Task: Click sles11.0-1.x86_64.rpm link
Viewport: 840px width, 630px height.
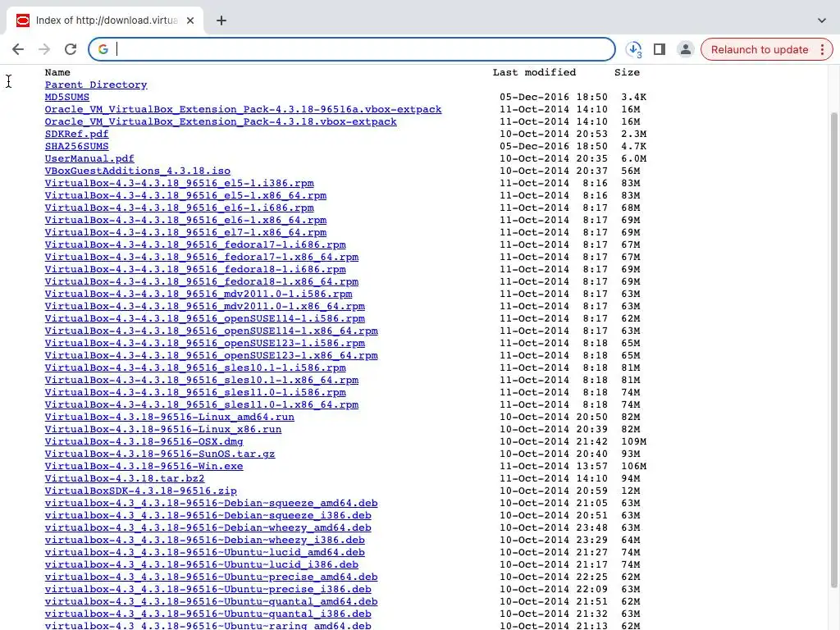Action: [202, 405]
